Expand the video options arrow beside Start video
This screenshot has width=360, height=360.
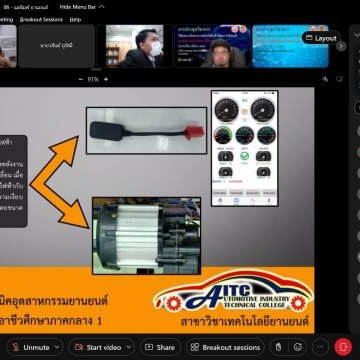129,347
